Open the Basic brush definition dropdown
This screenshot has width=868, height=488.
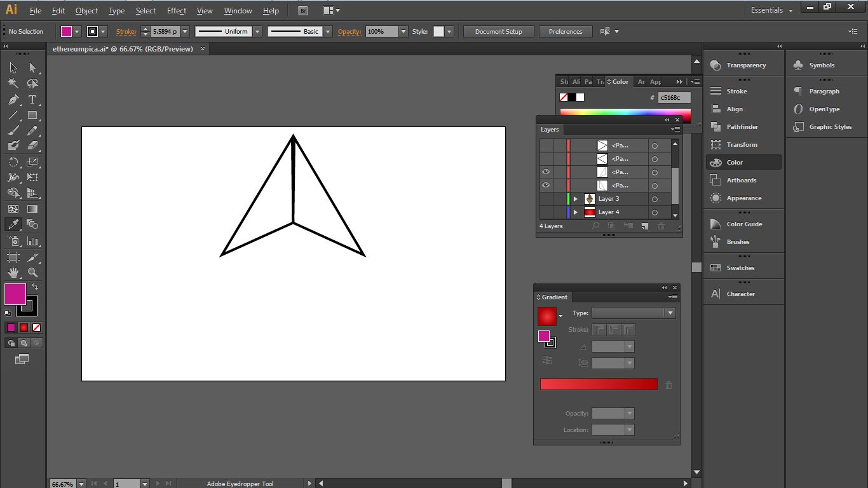(328, 31)
